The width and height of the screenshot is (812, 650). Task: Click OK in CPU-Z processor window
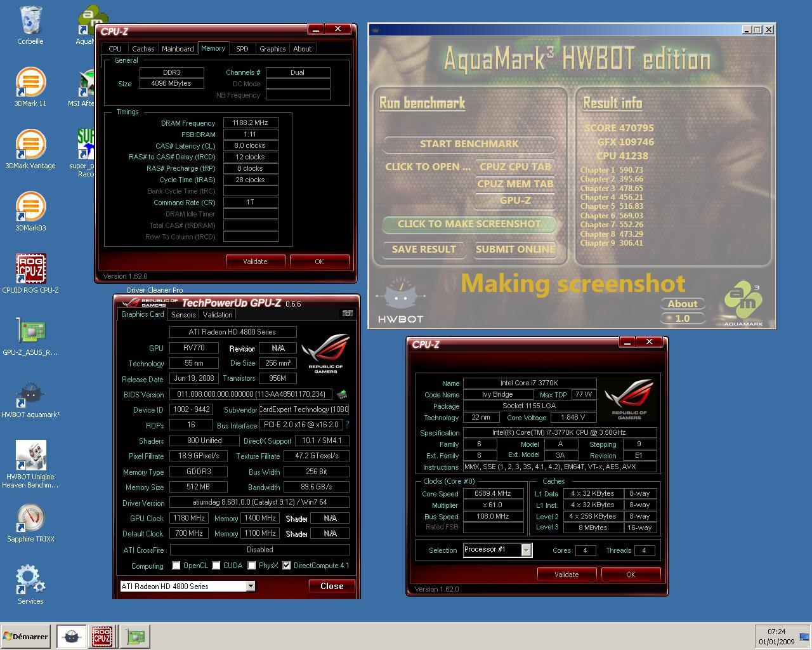(631, 574)
